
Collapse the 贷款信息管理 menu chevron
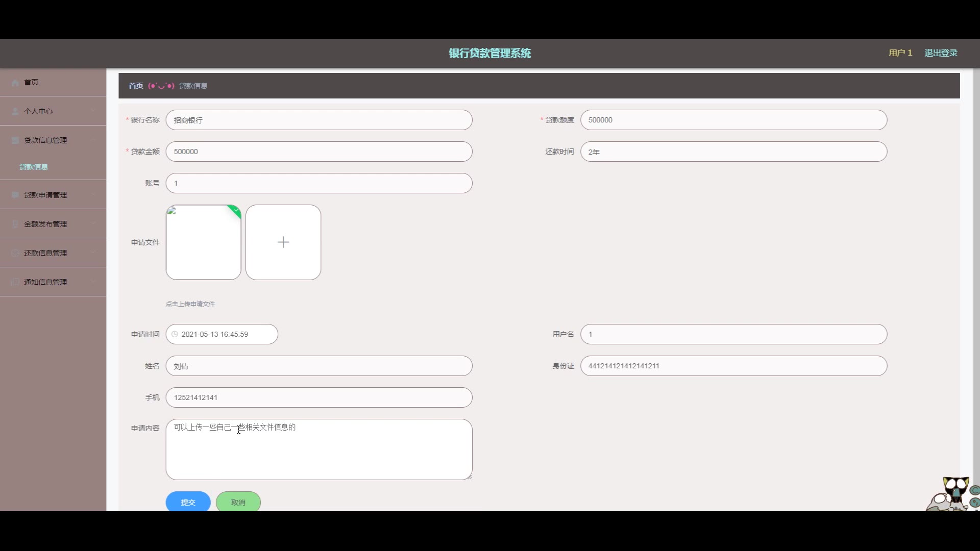point(93,140)
